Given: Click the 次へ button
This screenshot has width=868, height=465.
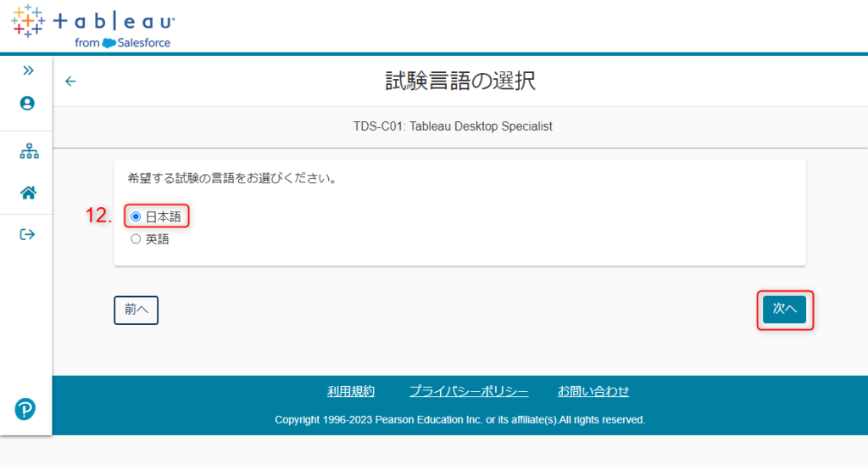Looking at the screenshot, I should point(784,309).
